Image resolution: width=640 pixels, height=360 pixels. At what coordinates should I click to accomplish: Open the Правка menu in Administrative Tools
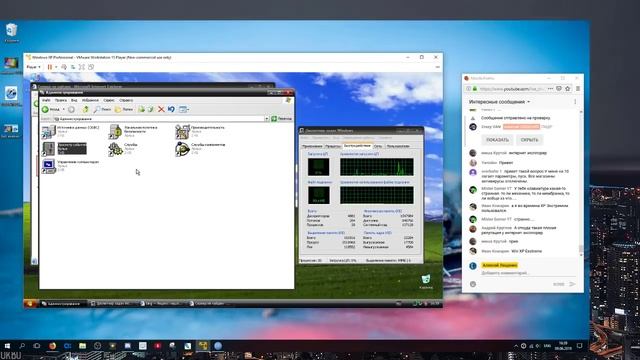(x=60, y=100)
